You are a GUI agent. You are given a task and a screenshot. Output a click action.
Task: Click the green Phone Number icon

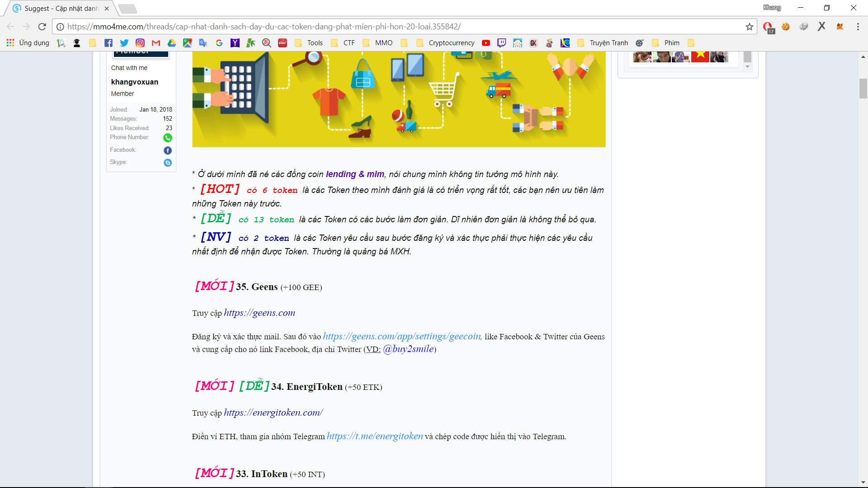pyautogui.click(x=168, y=138)
